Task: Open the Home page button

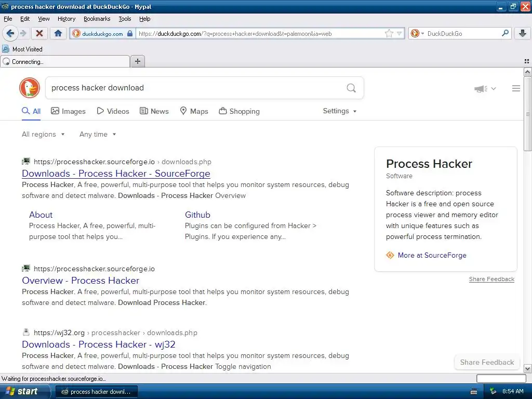Action: (x=58, y=33)
